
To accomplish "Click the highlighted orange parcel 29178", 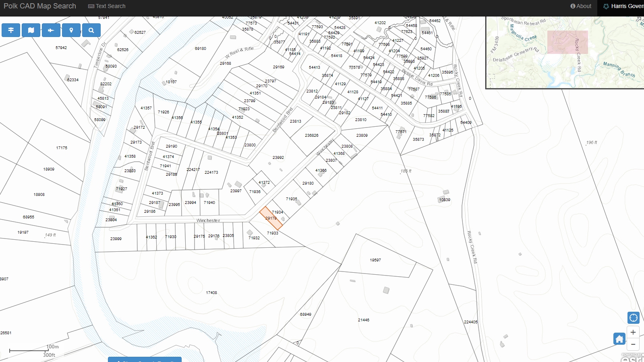I will click(x=270, y=218).
